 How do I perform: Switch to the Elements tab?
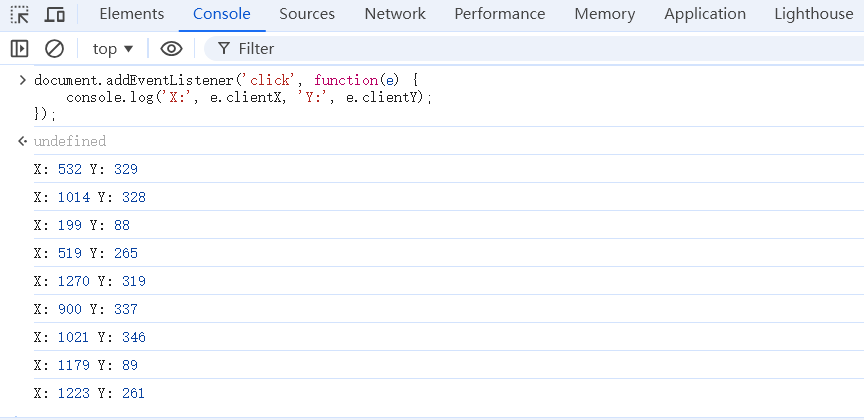pos(132,14)
